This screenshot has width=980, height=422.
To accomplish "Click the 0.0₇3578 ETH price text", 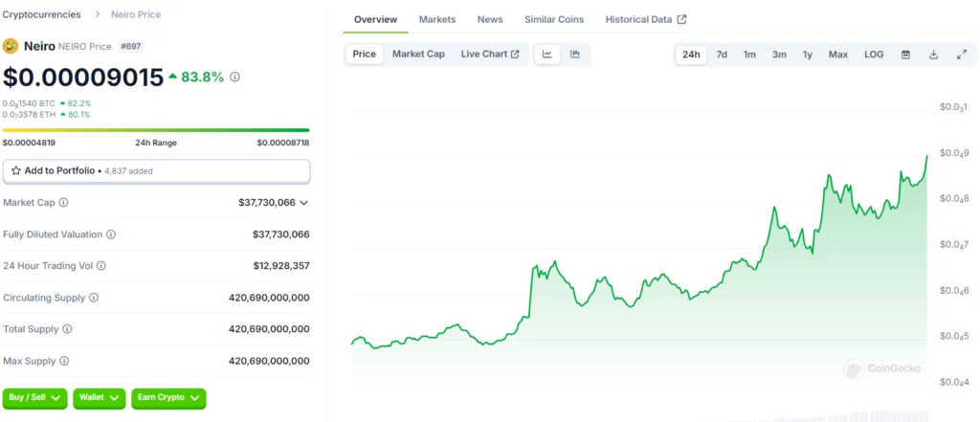I will [29, 115].
